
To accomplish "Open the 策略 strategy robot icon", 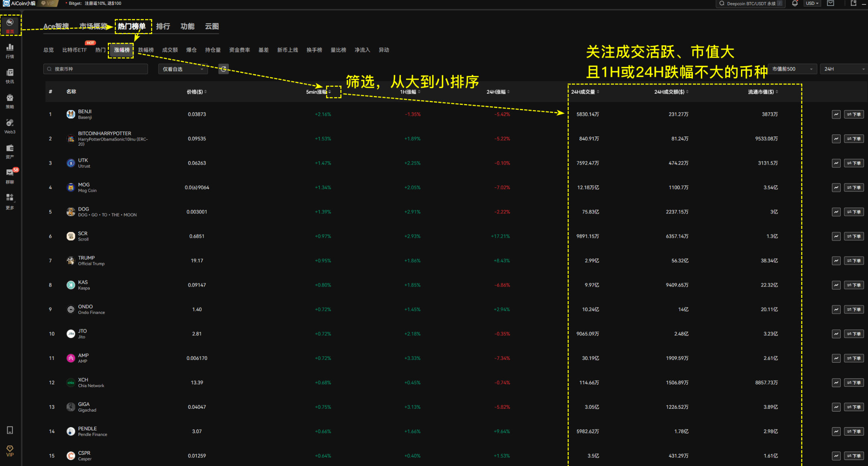I will coord(10,101).
